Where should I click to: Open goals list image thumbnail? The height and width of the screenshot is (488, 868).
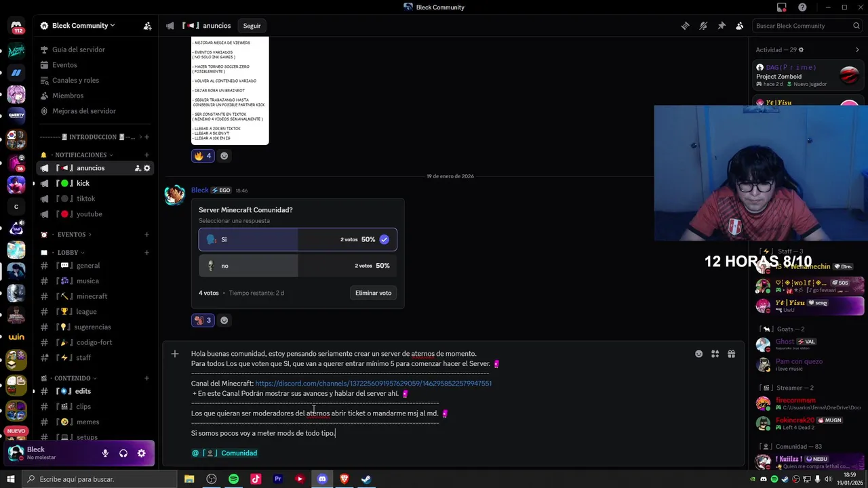coord(230,91)
